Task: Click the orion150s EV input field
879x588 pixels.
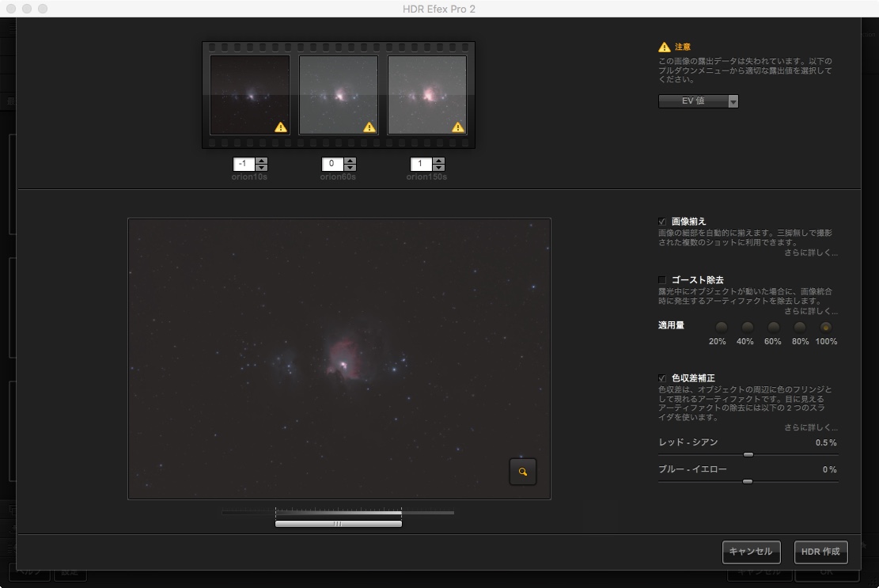Action: click(421, 164)
